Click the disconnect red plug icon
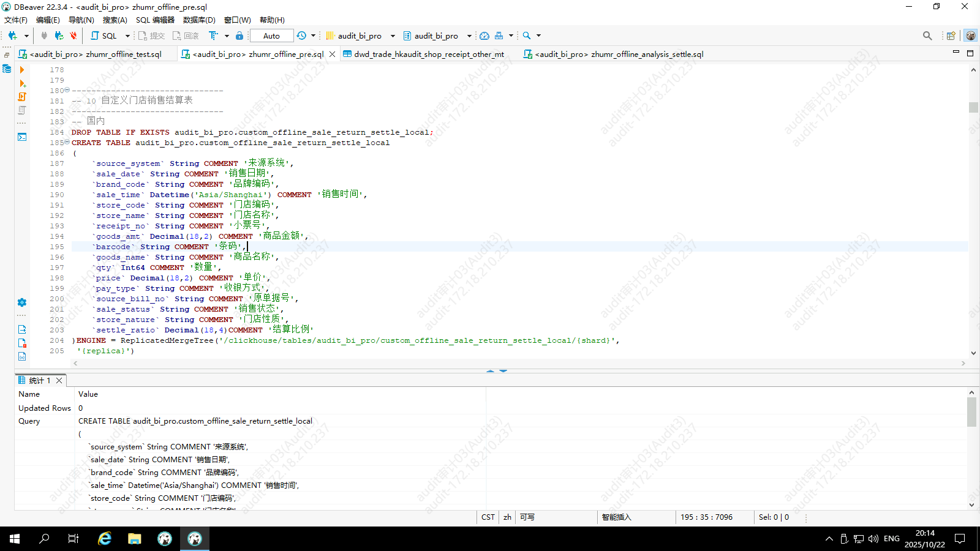This screenshot has height=551, width=980. (x=73, y=36)
